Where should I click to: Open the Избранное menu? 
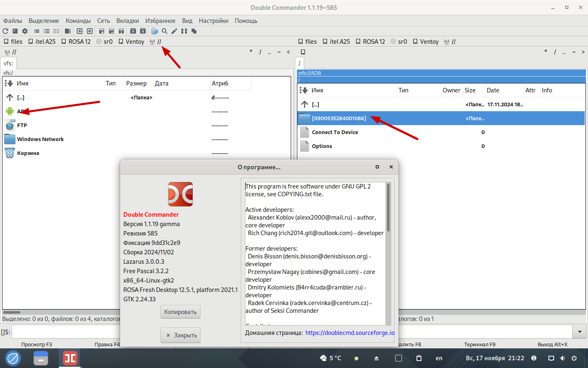coord(160,21)
